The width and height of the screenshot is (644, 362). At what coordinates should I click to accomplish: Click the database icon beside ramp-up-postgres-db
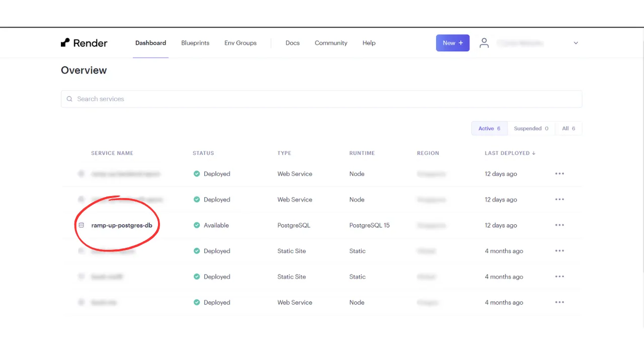[x=82, y=225]
